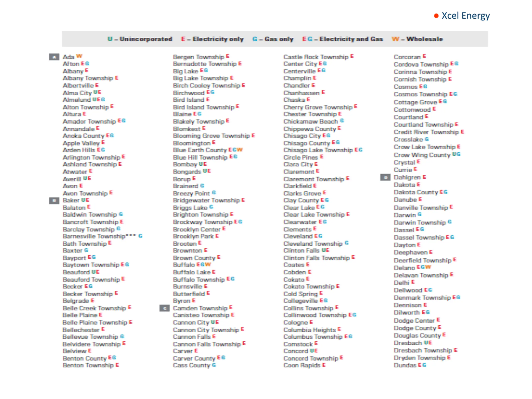Screen dimensions: 532x399
Task: Click the letter C section marker
Action: point(165,308)
